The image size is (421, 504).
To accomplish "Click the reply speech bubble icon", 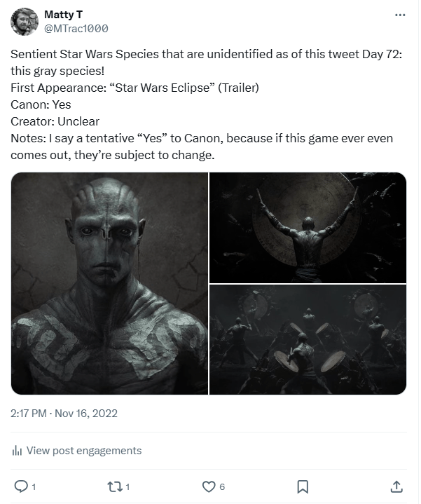I will [x=21, y=486].
